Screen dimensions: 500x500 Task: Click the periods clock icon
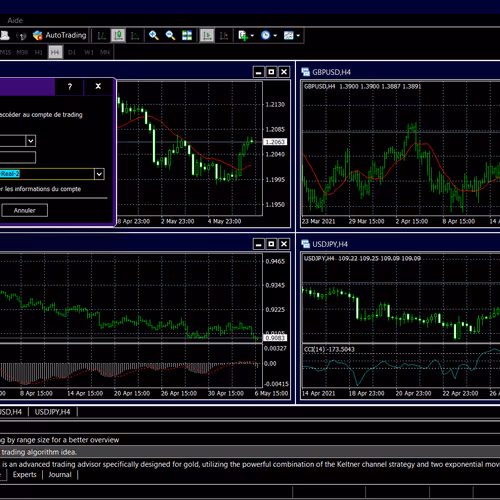[x=266, y=35]
